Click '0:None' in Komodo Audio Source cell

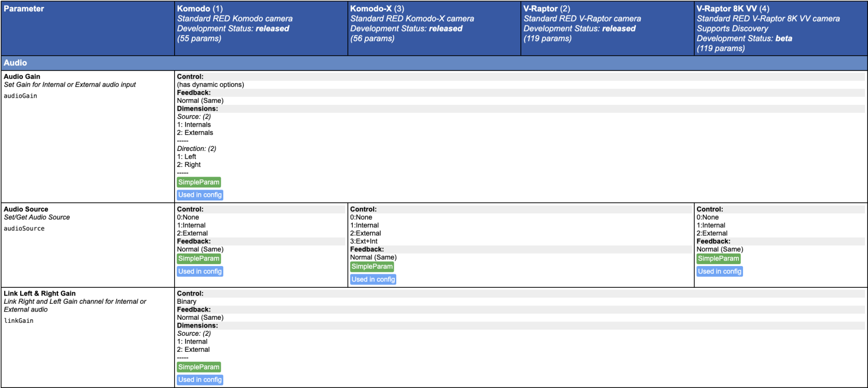point(188,218)
